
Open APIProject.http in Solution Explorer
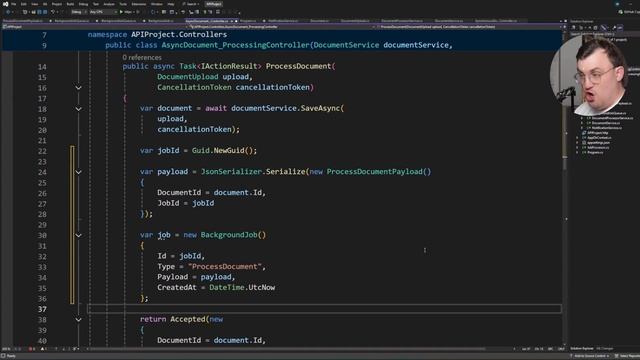[598, 133]
